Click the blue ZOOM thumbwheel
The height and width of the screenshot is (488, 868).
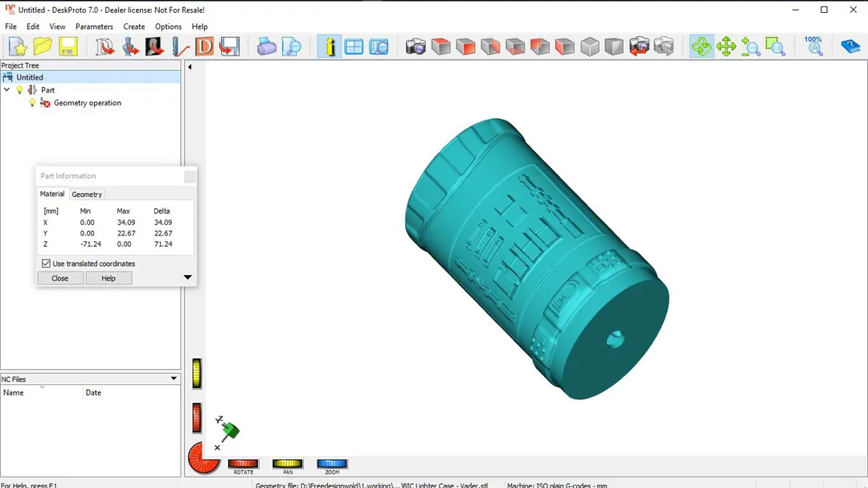click(332, 464)
